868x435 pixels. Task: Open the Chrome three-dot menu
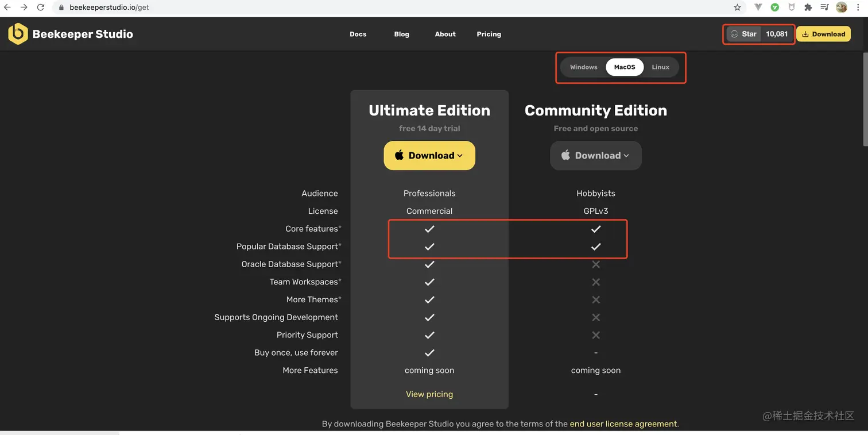(859, 7)
